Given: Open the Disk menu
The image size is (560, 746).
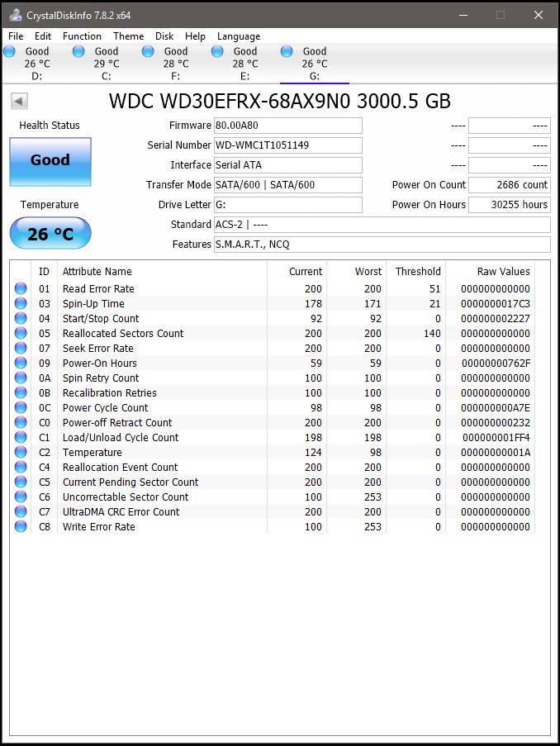Looking at the screenshot, I should pyautogui.click(x=164, y=36).
